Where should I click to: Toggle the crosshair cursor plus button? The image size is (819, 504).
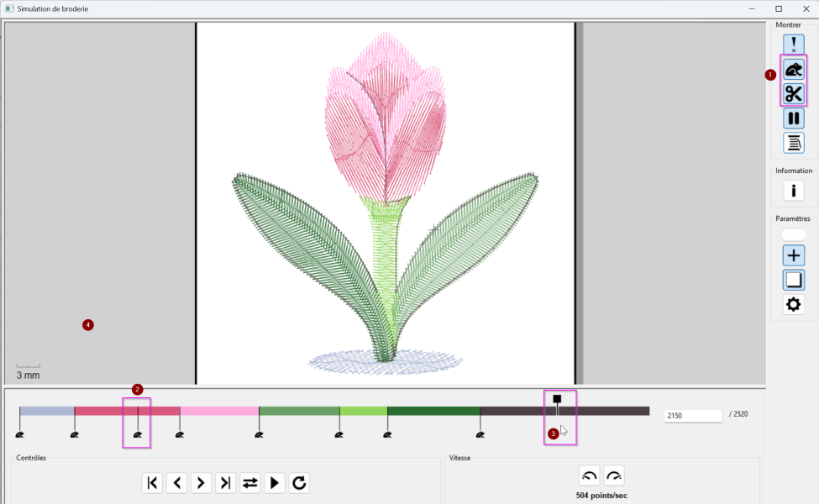click(794, 255)
